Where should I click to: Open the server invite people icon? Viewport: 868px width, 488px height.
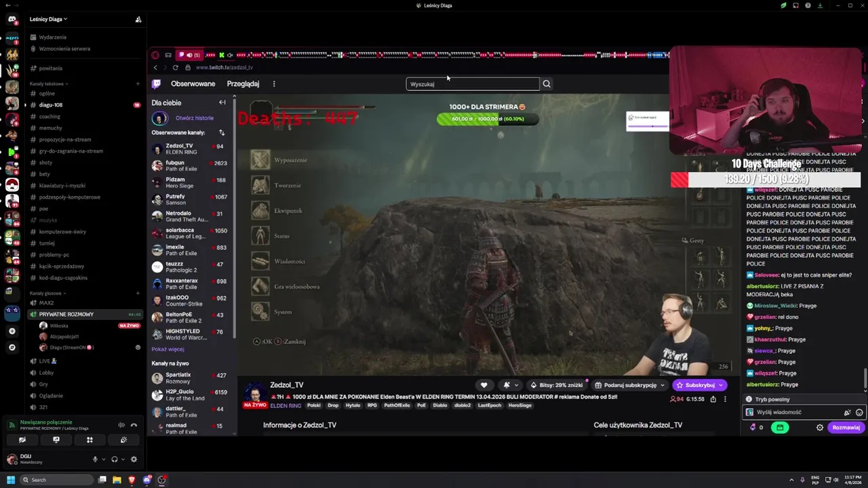138,20
